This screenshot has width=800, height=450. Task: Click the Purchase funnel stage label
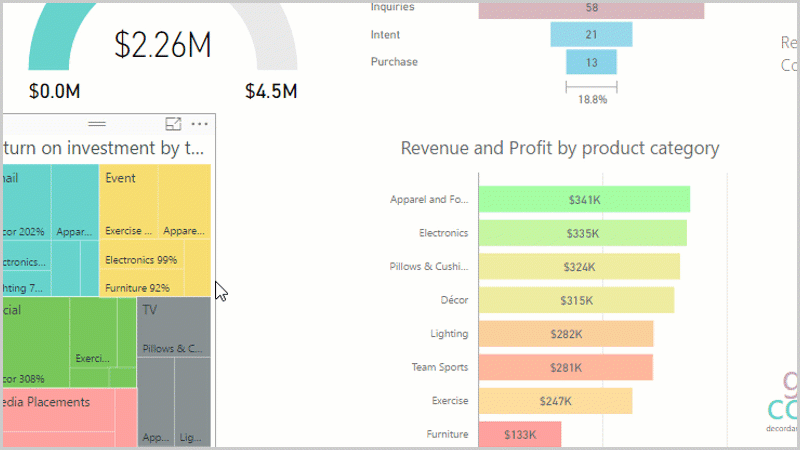(x=394, y=62)
